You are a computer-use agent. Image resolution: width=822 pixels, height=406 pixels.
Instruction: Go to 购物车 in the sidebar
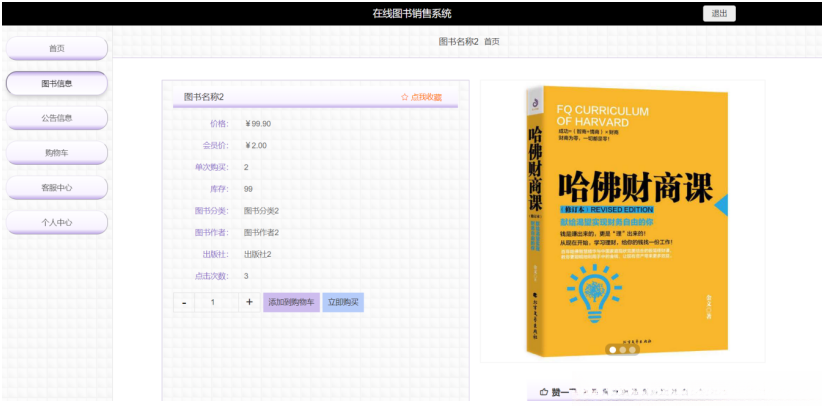click(57, 153)
